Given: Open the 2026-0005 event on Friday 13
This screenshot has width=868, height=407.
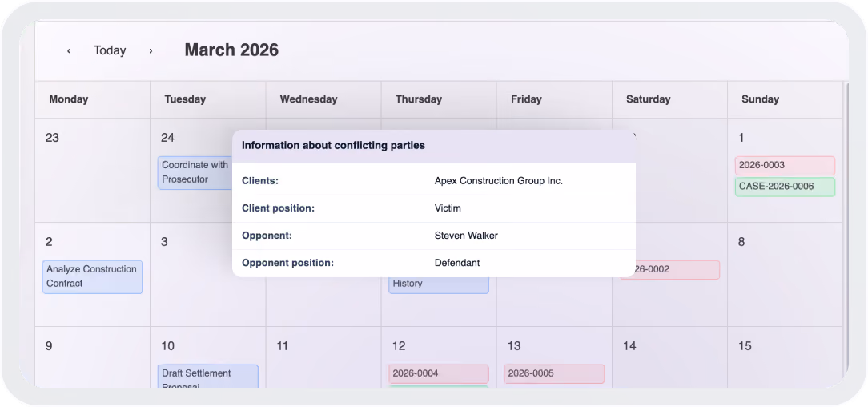Looking at the screenshot, I should point(554,373).
